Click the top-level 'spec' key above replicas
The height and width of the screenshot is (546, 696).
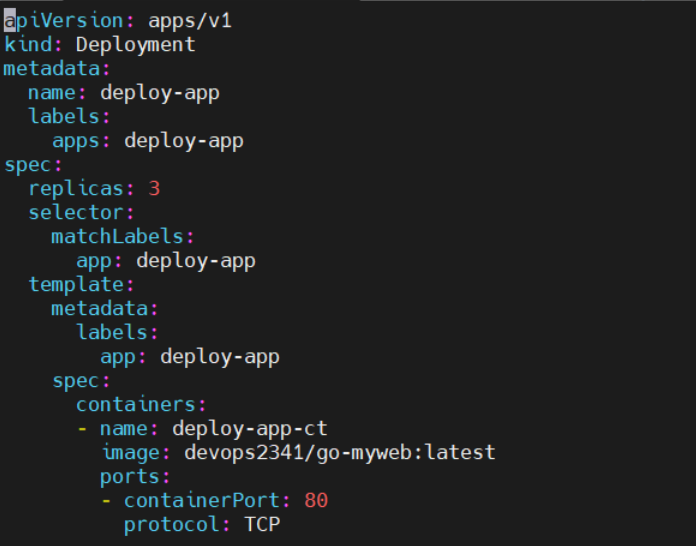point(28,166)
